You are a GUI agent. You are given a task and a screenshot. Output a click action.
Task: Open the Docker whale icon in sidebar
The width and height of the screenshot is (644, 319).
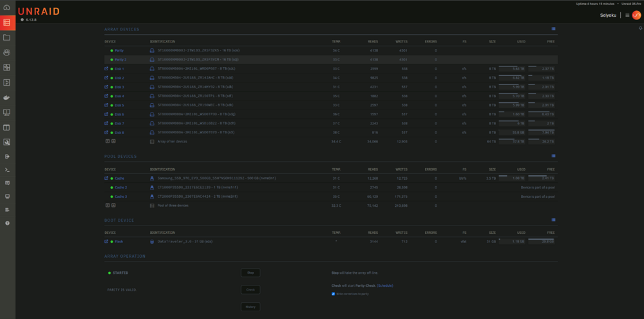tap(6, 97)
